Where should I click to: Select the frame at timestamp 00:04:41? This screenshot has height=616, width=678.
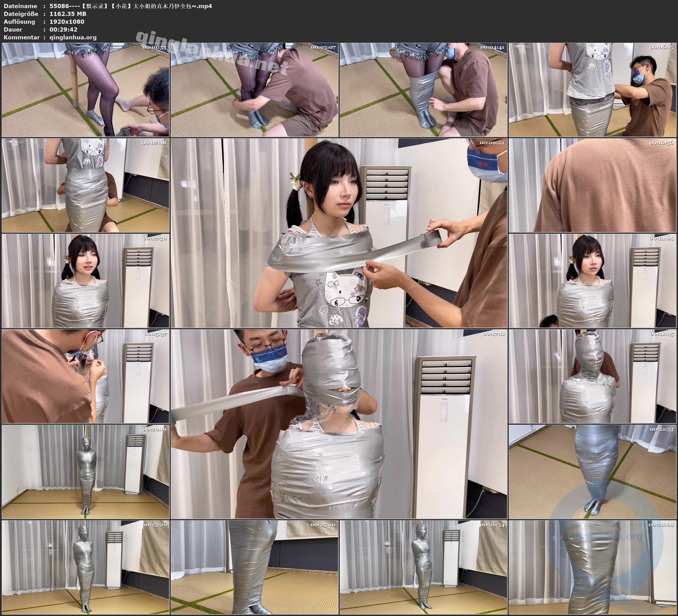pos(424,90)
